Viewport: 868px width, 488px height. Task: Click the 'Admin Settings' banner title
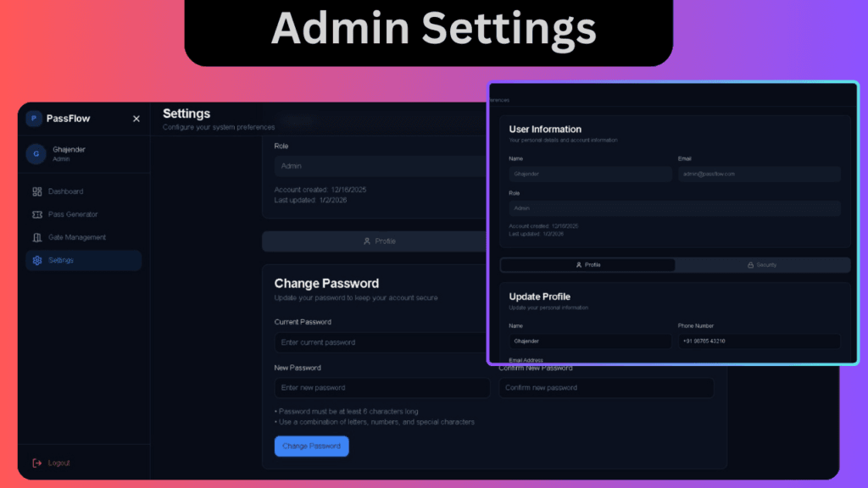pos(433,28)
